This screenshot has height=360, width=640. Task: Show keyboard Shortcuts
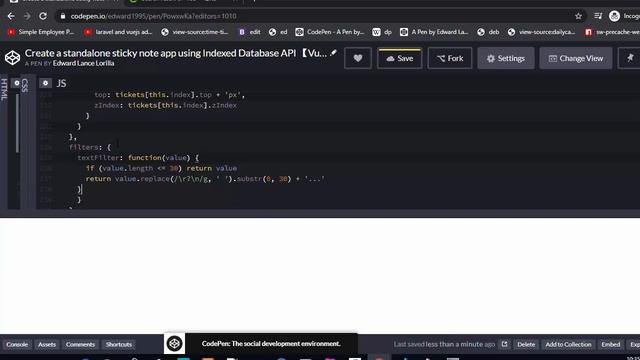pos(119,344)
